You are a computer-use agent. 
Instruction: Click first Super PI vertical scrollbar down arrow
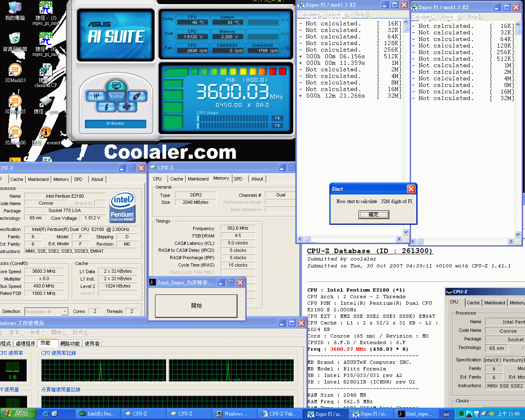[x=406, y=232]
